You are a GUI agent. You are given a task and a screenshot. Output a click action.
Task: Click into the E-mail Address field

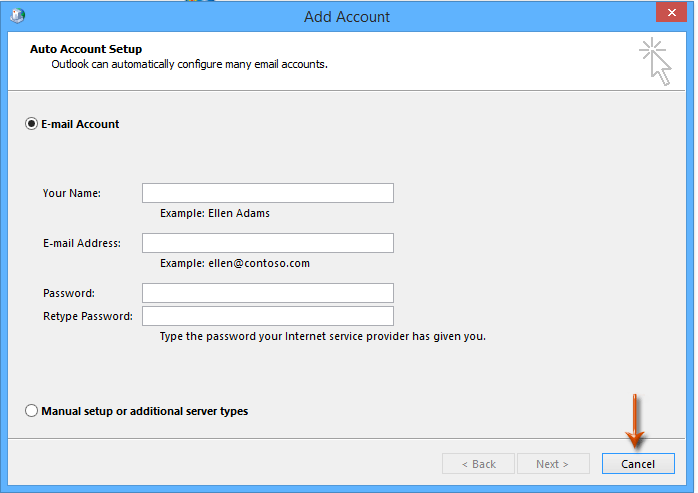tap(267, 243)
